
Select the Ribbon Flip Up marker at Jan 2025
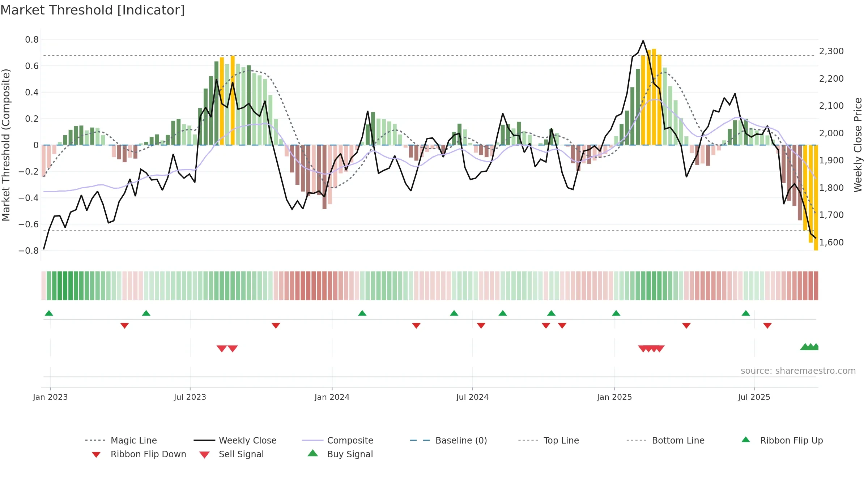(x=616, y=313)
